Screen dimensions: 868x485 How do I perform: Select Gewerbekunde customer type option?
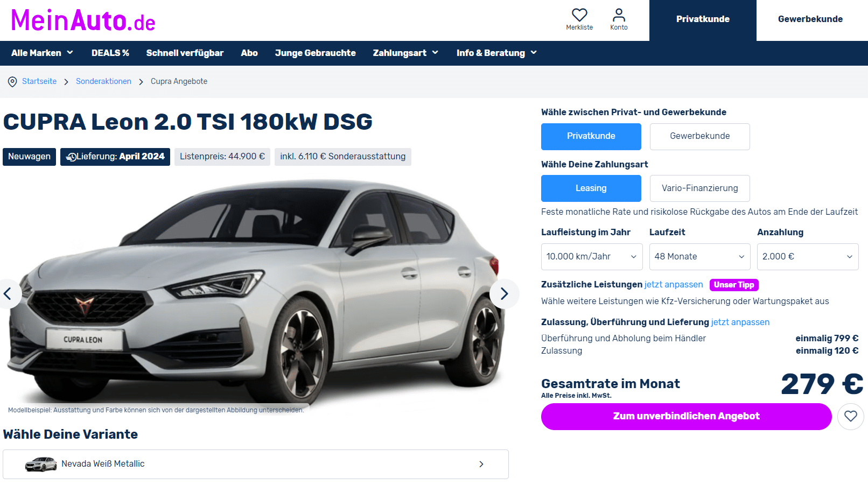tap(699, 136)
